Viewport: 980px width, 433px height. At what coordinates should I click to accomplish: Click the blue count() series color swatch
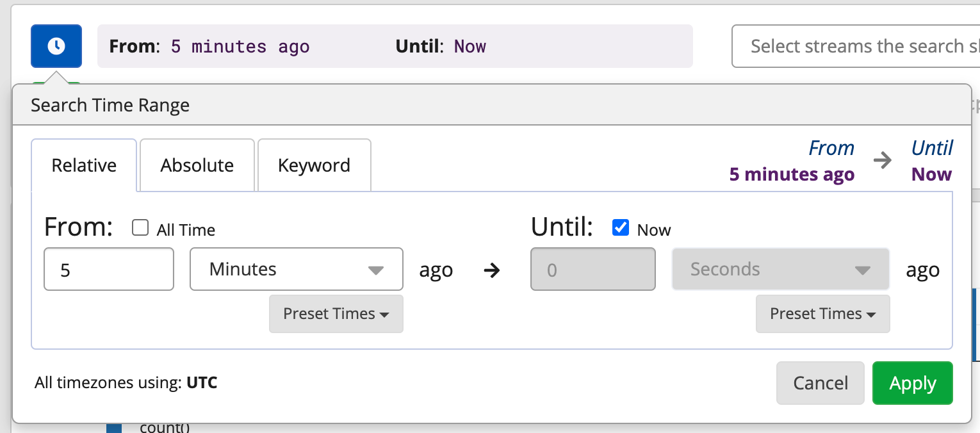114,428
